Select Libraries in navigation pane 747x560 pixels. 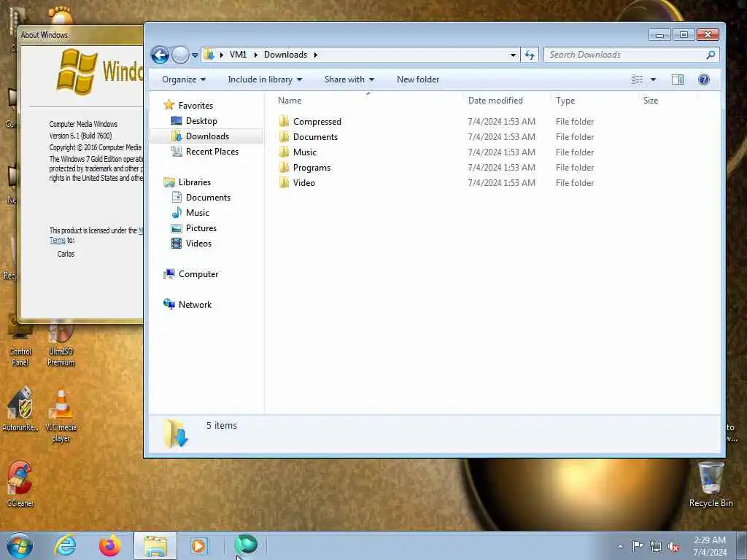(194, 182)
